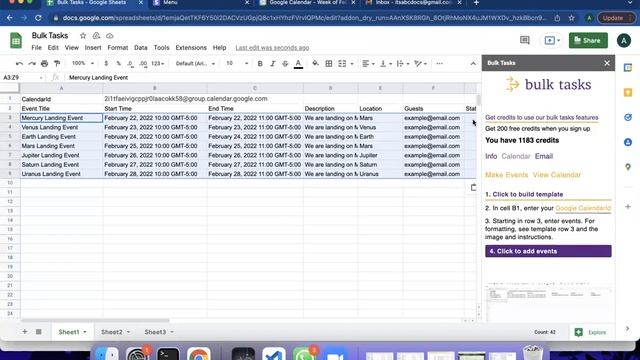Open the Data menu
This screenshot has width=640, height=360.
(x=141, y=48)
